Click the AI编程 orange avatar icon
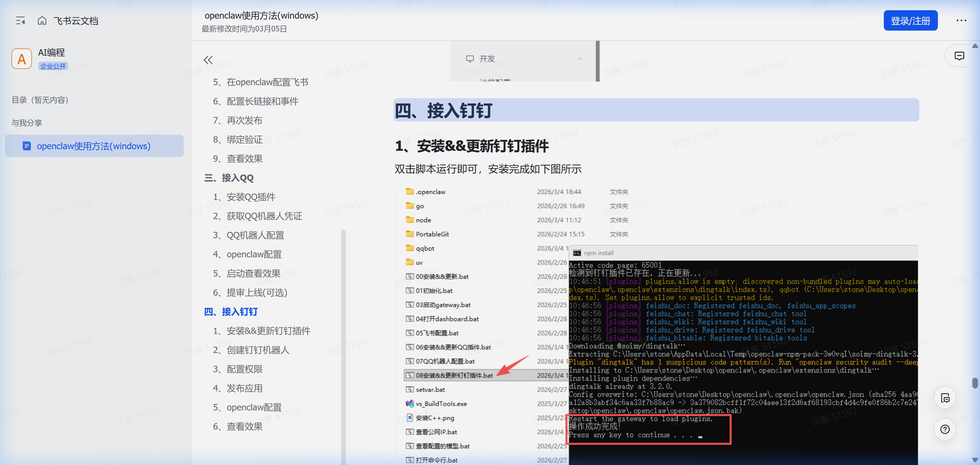Image resolution: width=980 pixels, height=465 pixels. pos(22,59)
